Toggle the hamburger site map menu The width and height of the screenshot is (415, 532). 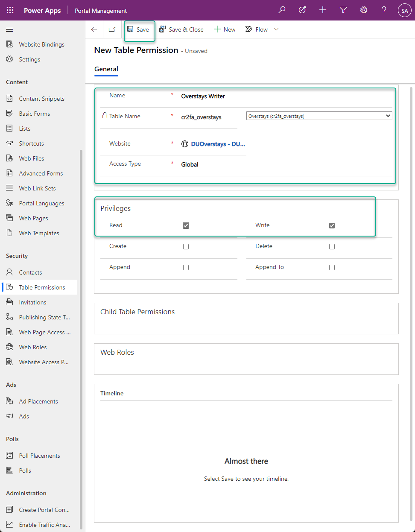(x=9, y=29)
